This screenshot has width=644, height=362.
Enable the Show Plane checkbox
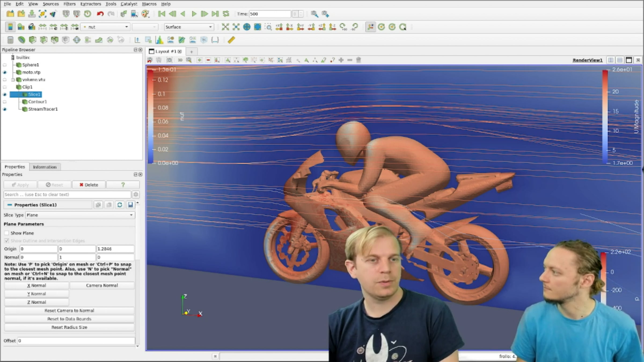(7, 233)
